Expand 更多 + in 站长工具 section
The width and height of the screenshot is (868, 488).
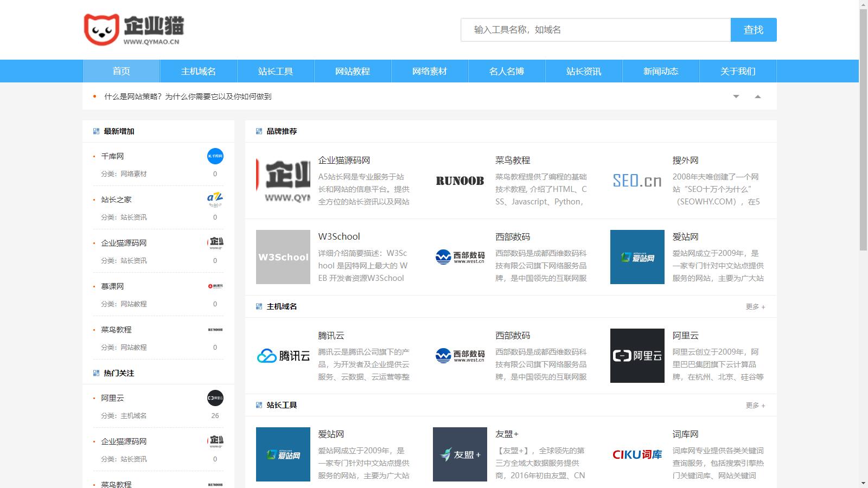tap(755, 406)
